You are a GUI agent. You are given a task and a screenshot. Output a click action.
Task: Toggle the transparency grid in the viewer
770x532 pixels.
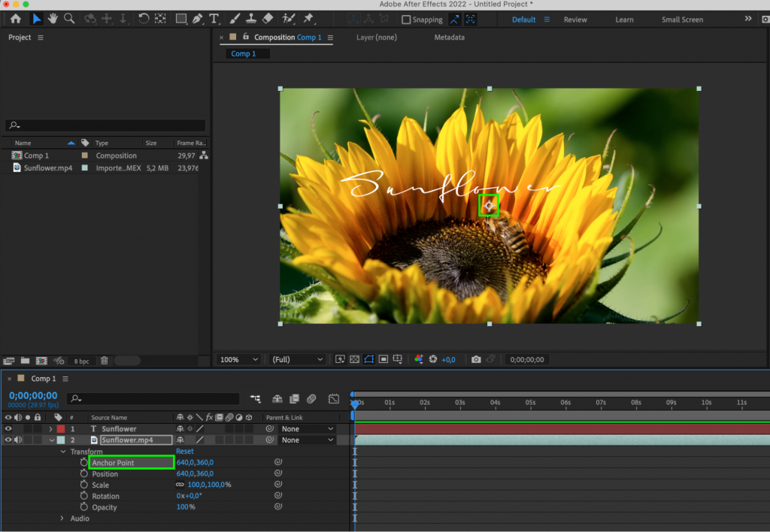click(353, 359)
